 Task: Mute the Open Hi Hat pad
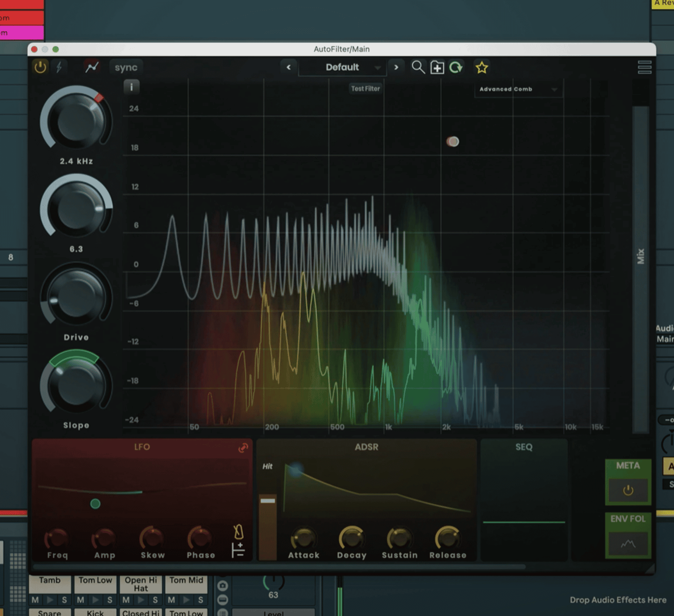pyautogui.click(x=126, y=600)
